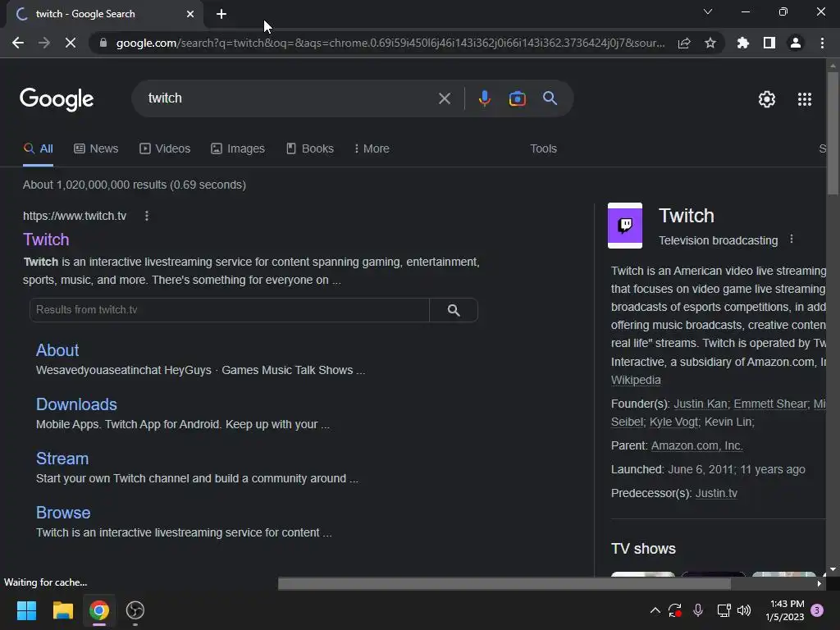Screen dimensions: 840x630
Task: Search by image with the camera icon
Action: click(517, 98)
